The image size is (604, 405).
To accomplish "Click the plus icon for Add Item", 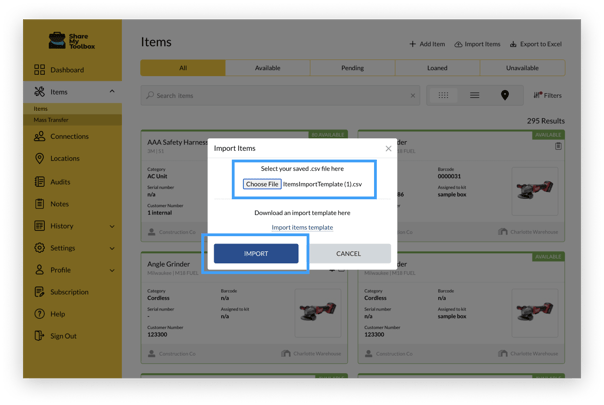I will coord(412,44).
